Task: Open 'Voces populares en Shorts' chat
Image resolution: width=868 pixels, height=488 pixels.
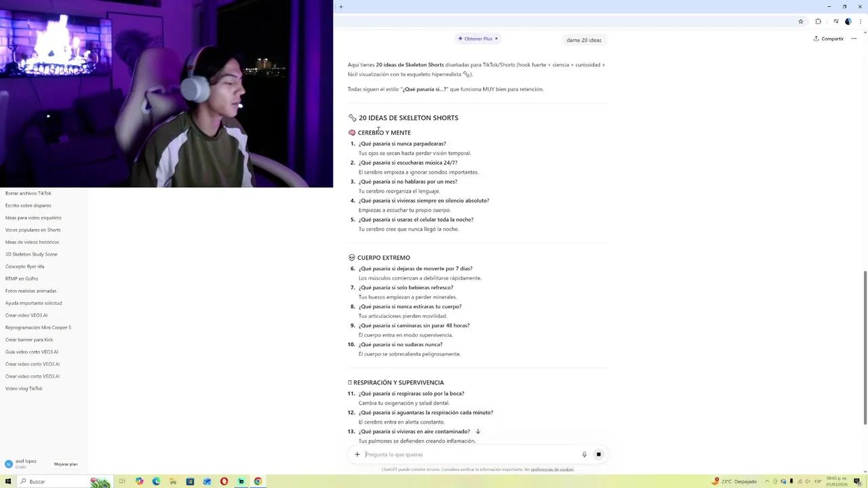Action: click(x=33, y=230)
